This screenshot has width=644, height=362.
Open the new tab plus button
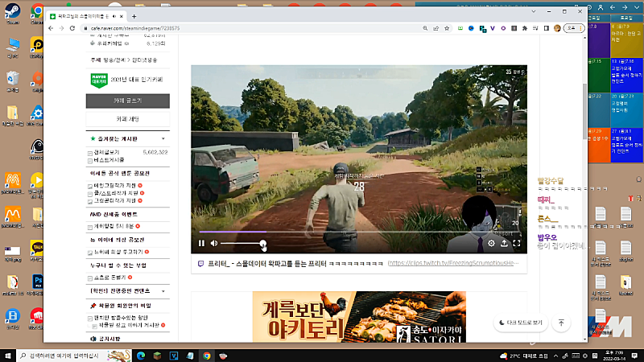coord(134,16)
